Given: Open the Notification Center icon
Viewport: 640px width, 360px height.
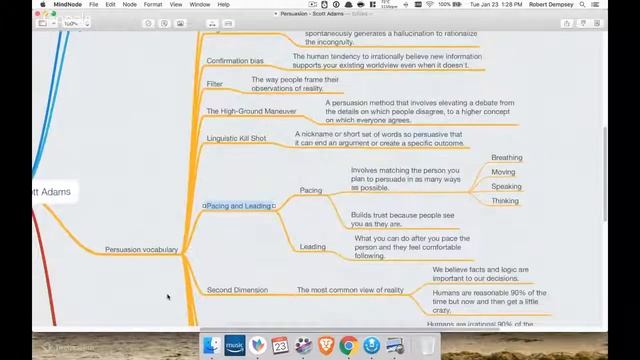Looking at the screenshot, I should [x=596, y=4].
